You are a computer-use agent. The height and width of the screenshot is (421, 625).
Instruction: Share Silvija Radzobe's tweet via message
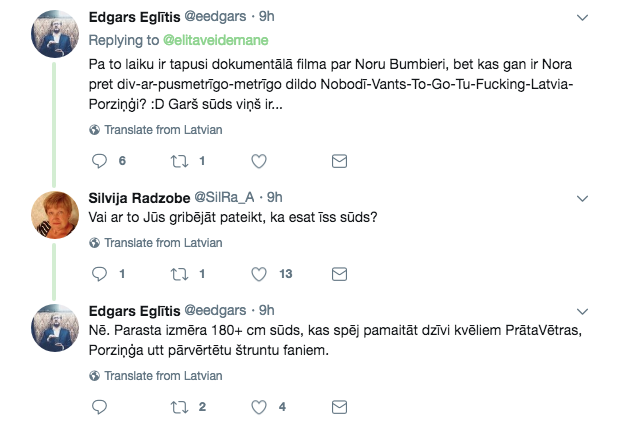pyautogui.click(x=339, y=273)
